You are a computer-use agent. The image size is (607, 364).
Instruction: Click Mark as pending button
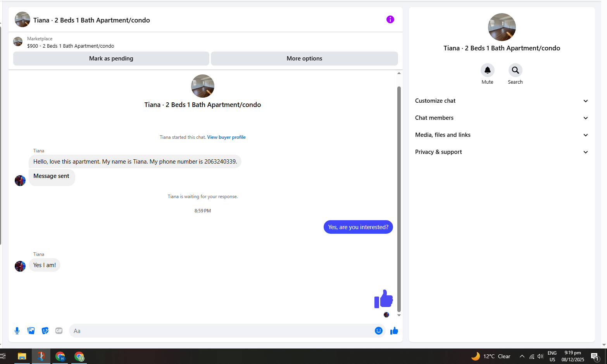point(111,59)
